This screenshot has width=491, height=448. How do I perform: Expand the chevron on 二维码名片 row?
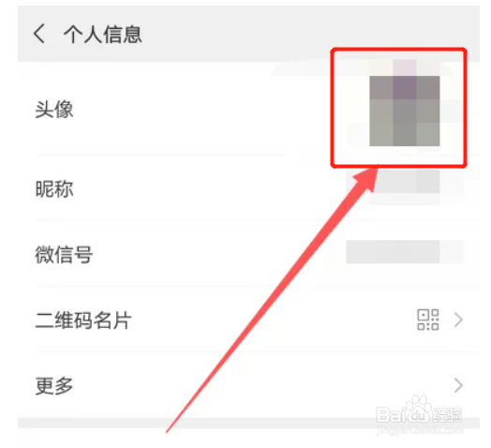click(x=458, y=320)
